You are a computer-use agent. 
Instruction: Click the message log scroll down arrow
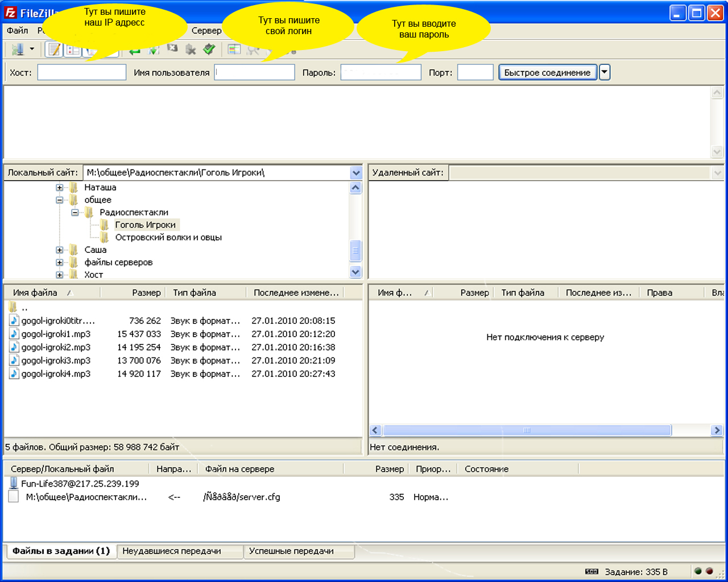pos(717,152)
